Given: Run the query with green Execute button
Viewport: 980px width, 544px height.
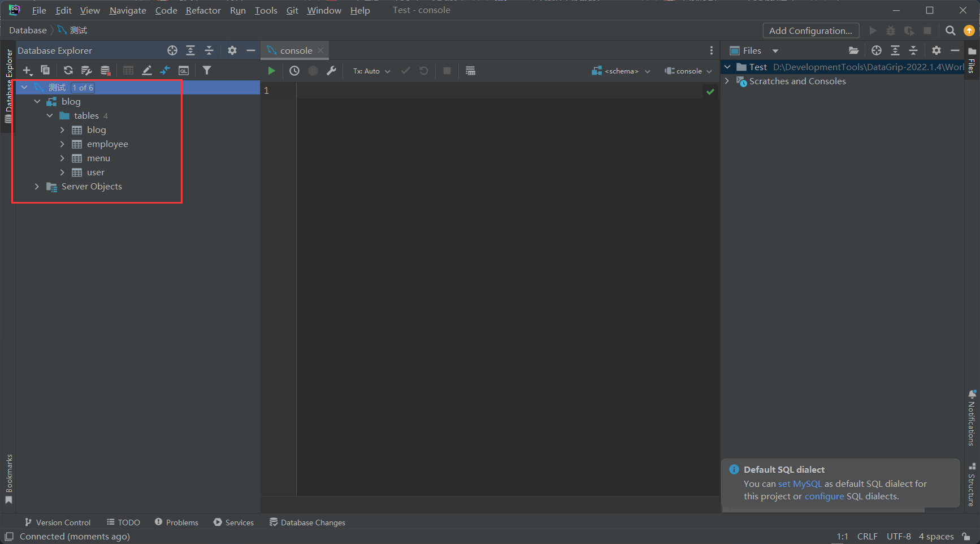Looking at the screenshot, I should (271, 71).
